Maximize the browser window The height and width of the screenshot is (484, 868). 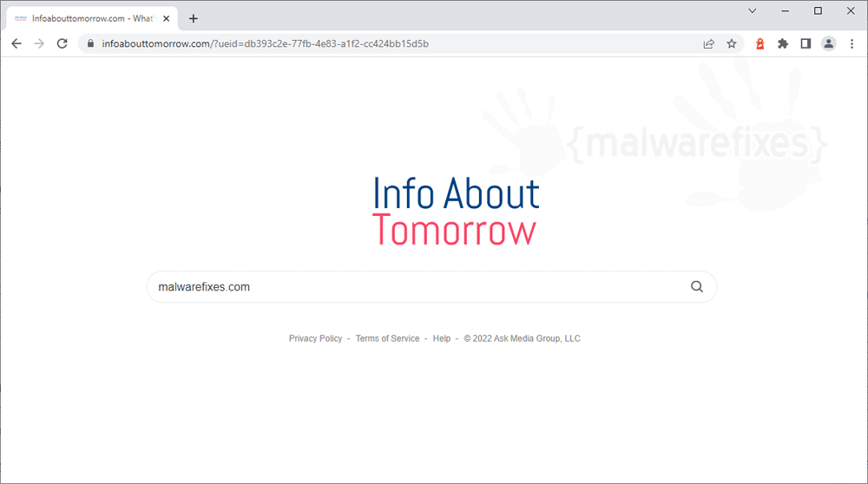point(818,11)
